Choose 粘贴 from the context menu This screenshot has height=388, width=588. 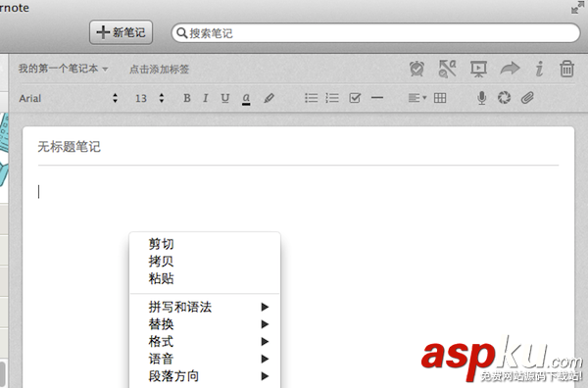coord(205,278)
